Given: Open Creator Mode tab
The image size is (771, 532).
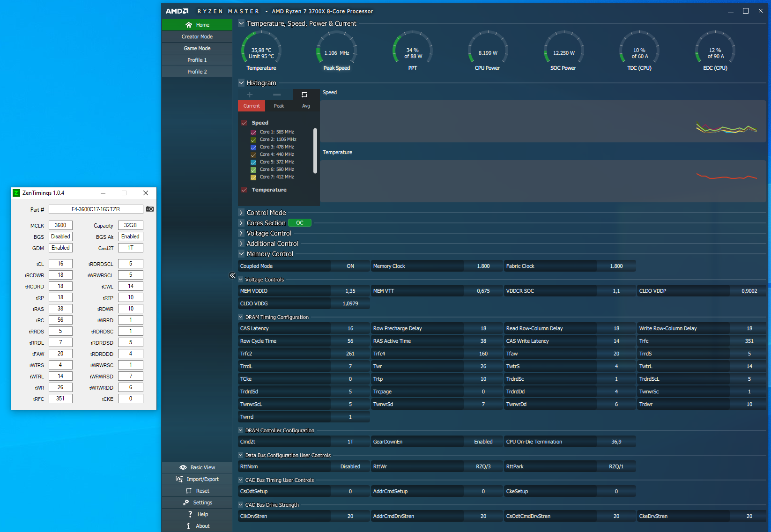Looking at the screenshot, I should click(x=197, y=37).
